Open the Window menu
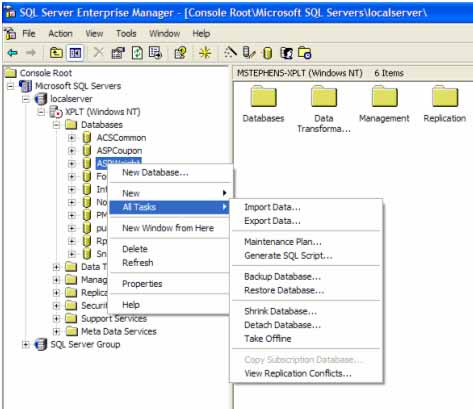The image size is (473, 409). pyautogui.click(x=165, y=34)
